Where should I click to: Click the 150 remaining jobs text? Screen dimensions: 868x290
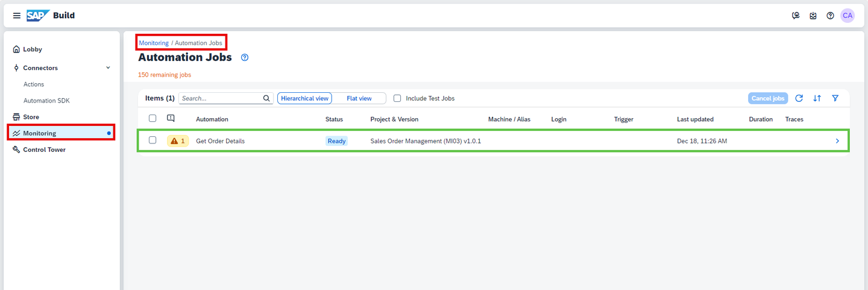(165, 75)
